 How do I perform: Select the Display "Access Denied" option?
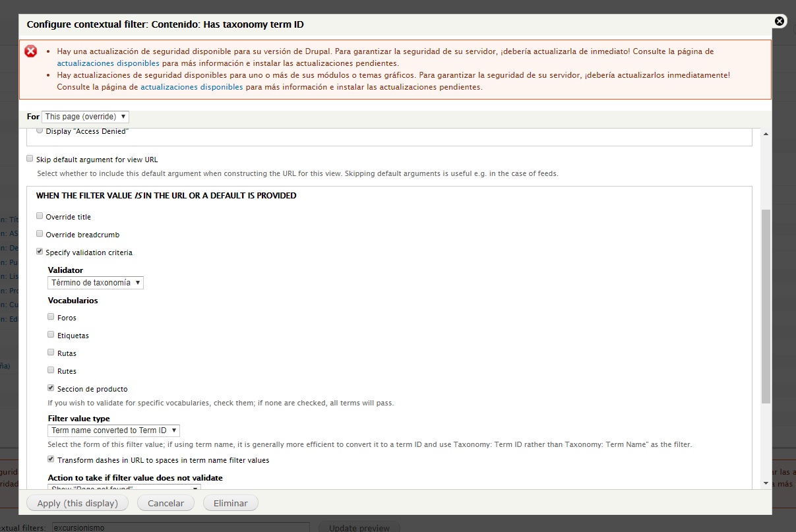pos(40,129)
